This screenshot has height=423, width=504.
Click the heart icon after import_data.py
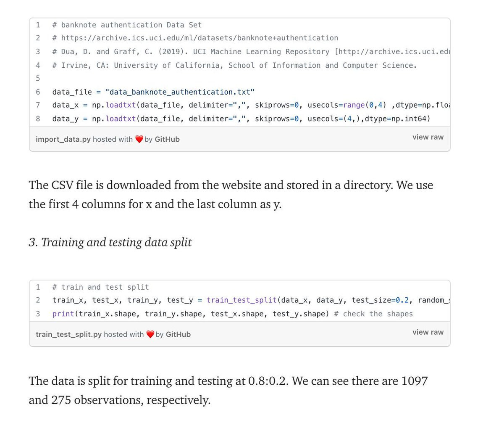[x=139, y=139]
